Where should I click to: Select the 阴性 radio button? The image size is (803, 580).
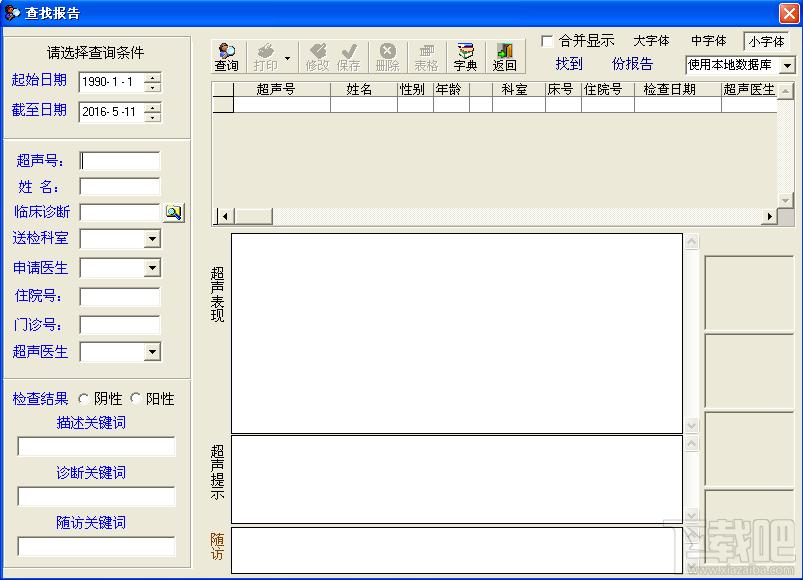tap(83, 398)
